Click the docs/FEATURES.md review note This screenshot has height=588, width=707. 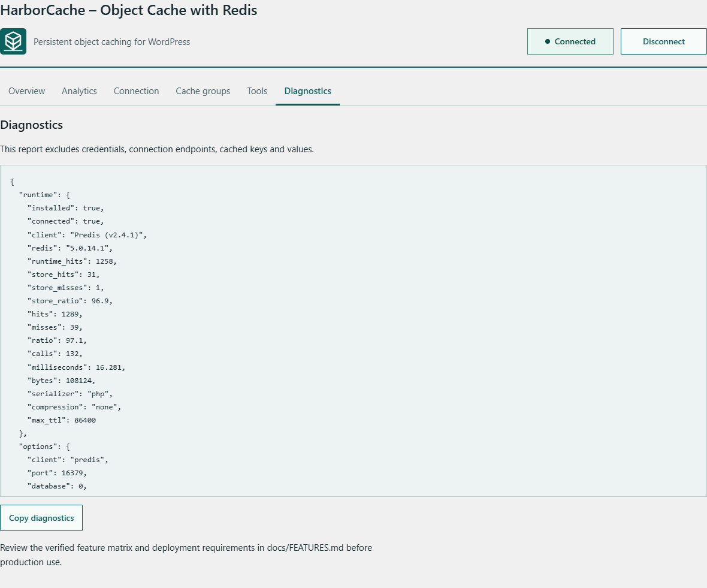[x=186, y=555]
